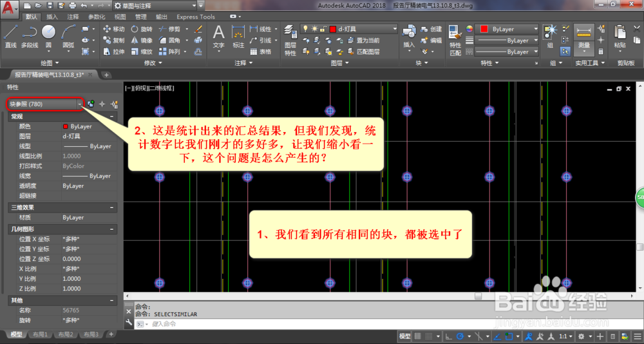Click the Mirror (镜像) tool
This screenshot has height=344, width=644.
[142, 41]
